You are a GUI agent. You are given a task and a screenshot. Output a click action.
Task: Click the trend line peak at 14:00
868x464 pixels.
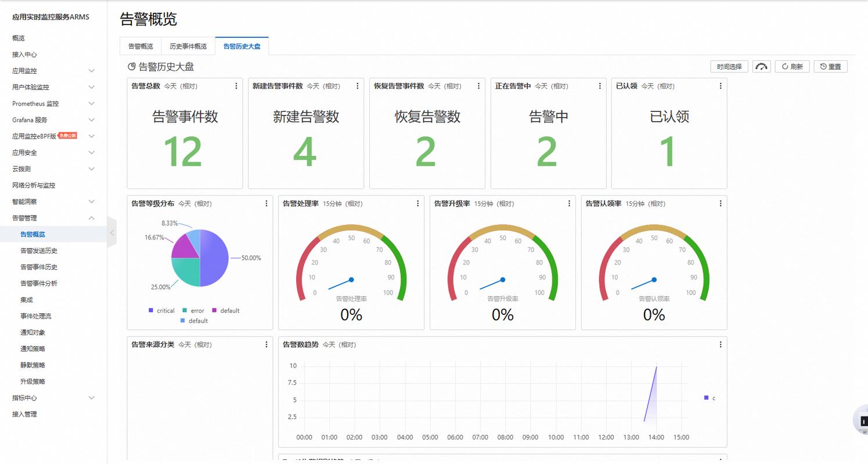pos(656,367)
